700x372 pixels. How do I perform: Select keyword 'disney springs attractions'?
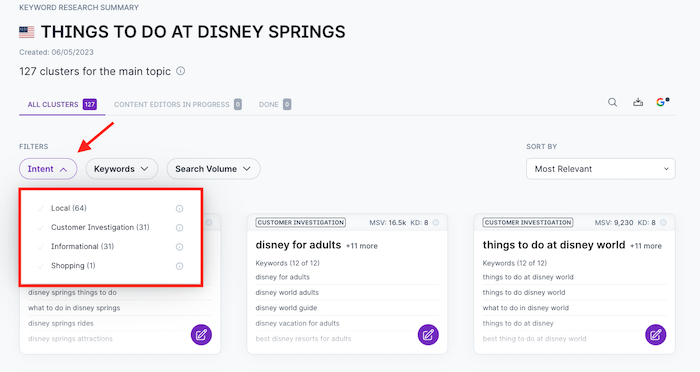pyautogui.click(x=70, y=339)
